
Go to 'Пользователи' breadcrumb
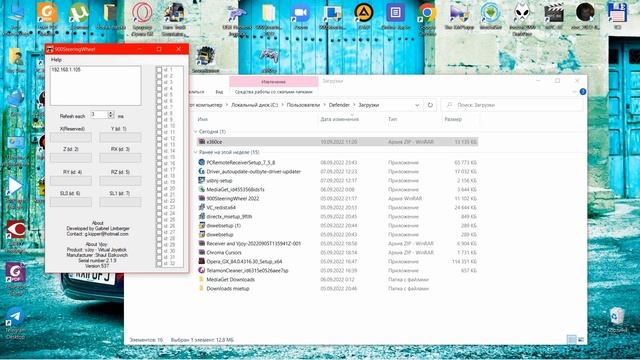coord(303,105)
